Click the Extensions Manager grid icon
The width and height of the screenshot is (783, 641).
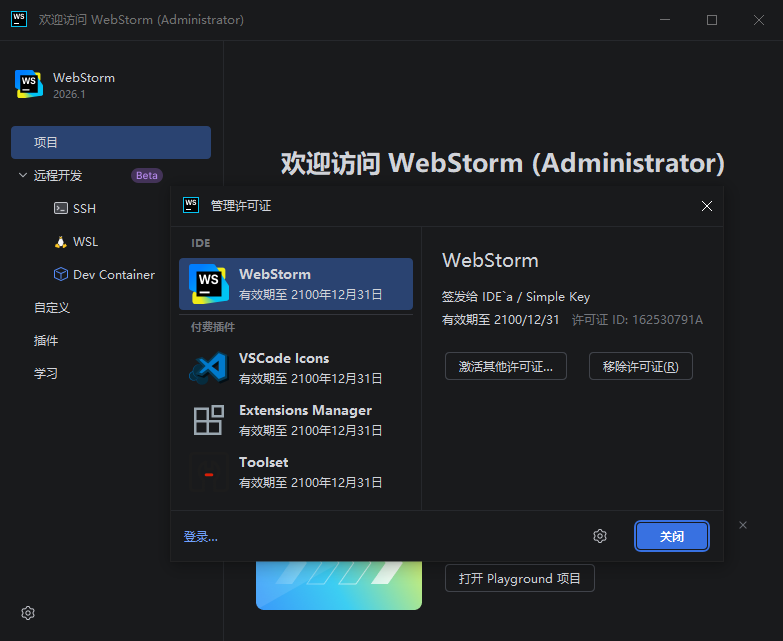(x=209, y=420)
